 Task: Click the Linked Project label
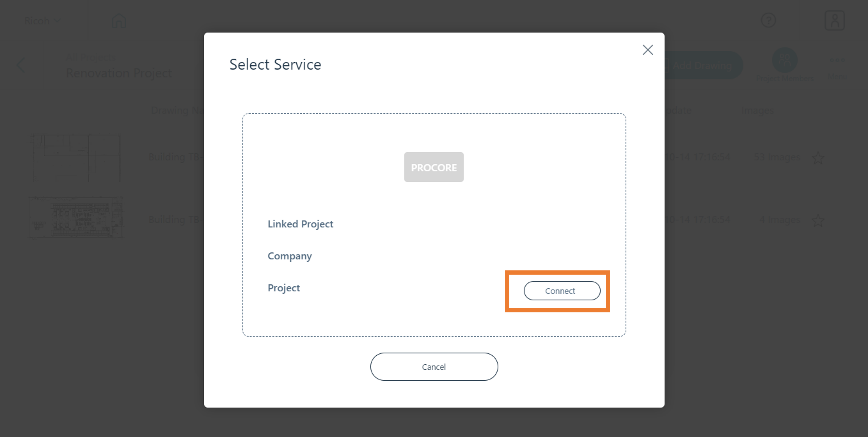click(300, 224)
